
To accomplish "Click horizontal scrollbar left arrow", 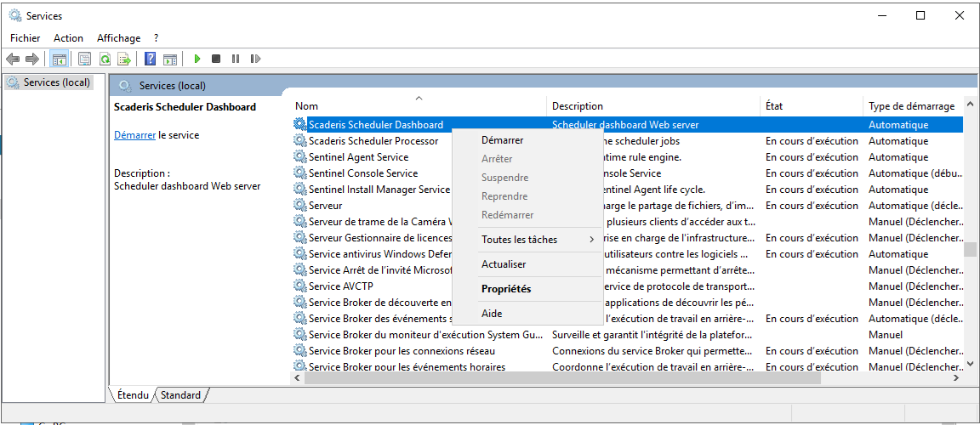I will 298,377.
